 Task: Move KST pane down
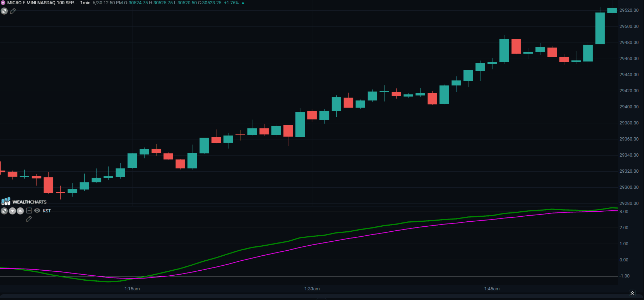(x=12, y=211)
